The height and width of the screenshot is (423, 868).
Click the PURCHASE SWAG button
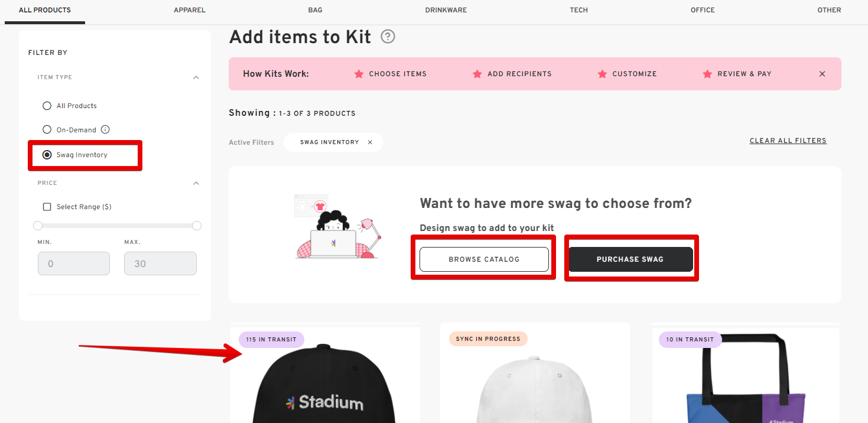pyautogui.click(x=630, y=259)
